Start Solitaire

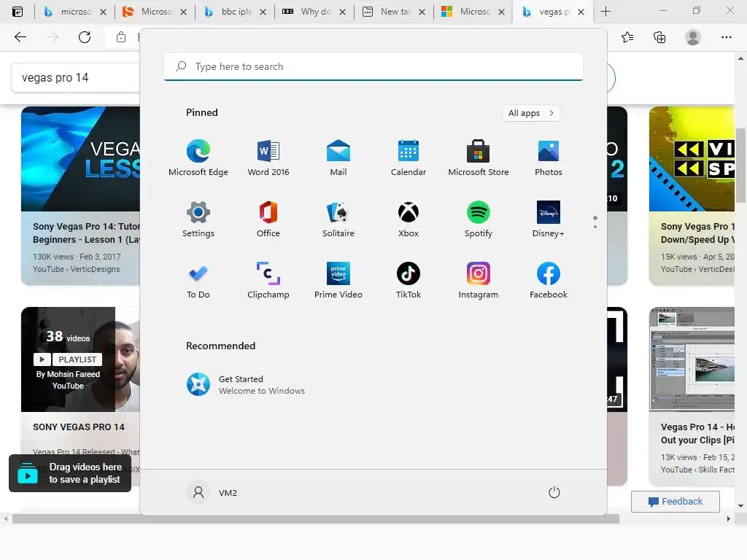click(338, 219)
